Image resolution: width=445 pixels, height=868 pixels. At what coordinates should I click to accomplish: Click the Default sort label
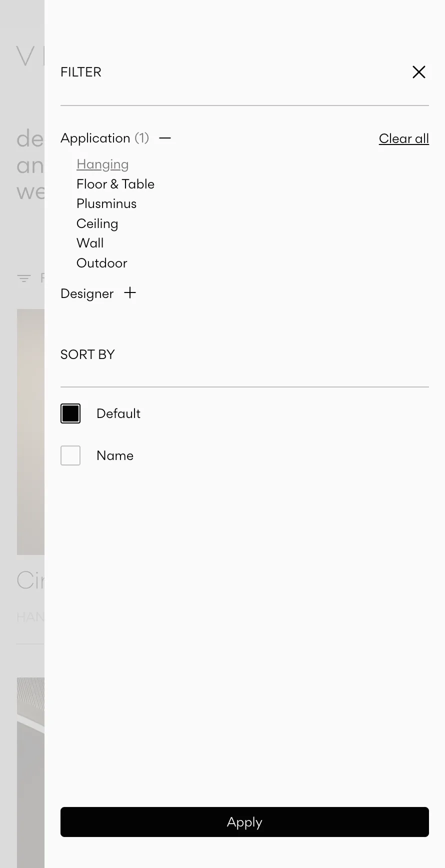(118, 413)
